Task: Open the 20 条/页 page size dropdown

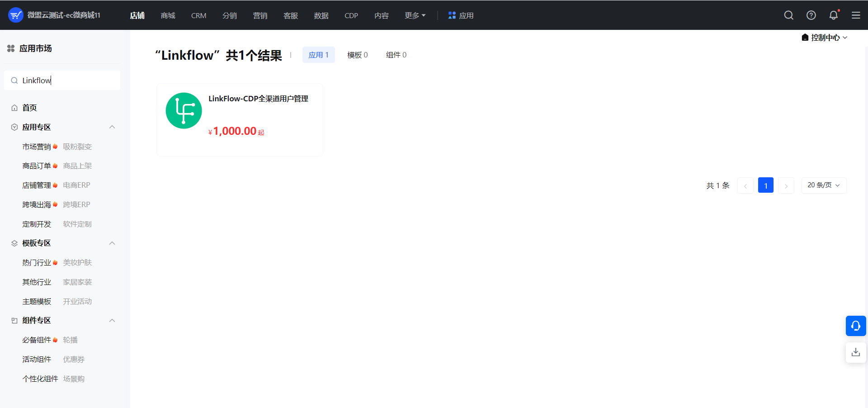Action: coord(824,185)
